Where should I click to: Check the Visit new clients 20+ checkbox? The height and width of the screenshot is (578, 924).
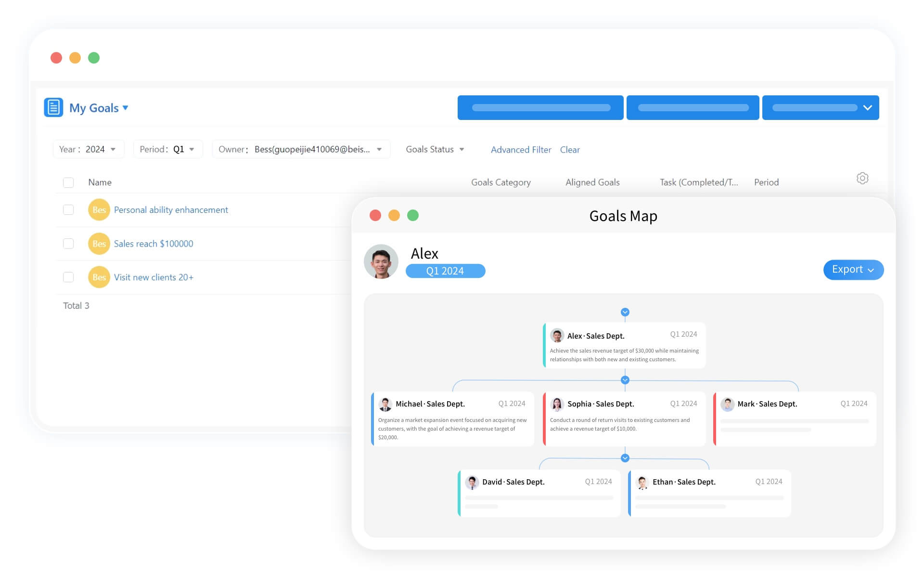[68, 277]
